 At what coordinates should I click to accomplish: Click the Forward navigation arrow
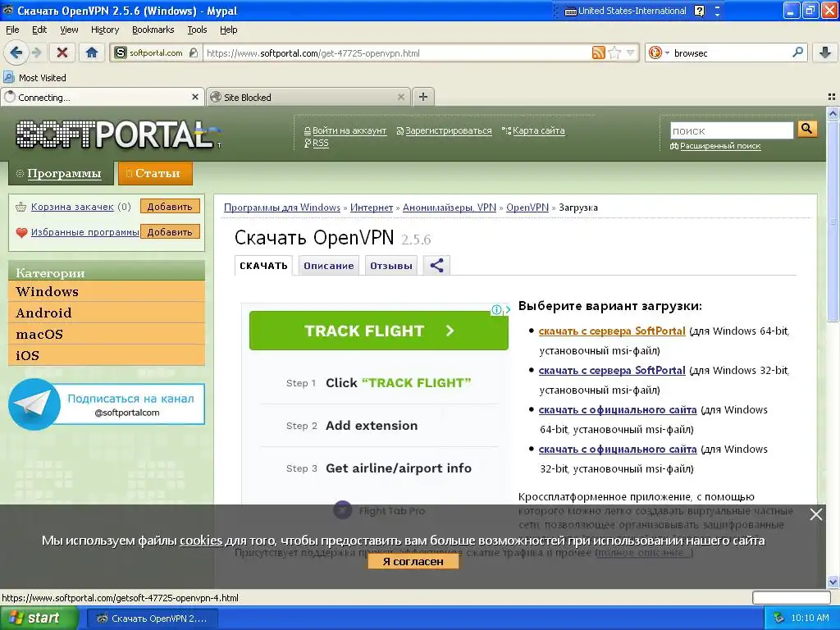click(36, 52)
